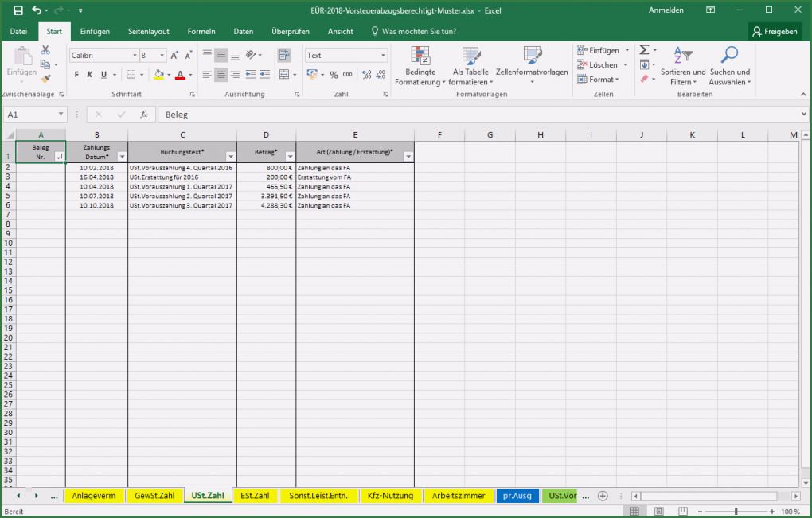Click the decrease decimals icon

380,75
